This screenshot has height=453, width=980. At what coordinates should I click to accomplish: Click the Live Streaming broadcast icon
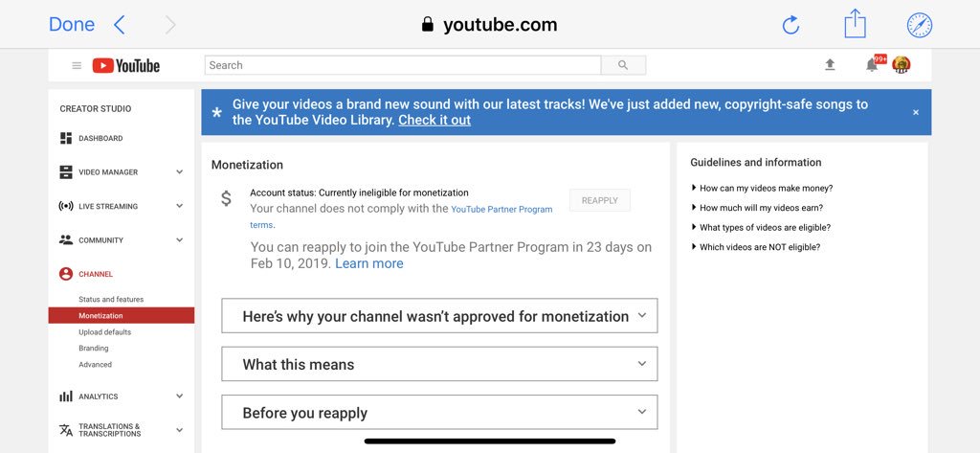tap(66, 206)
